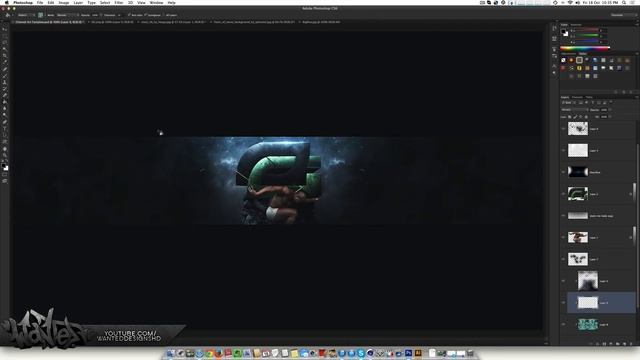The image size is (640, 360).
Task: Open the Layer menu
Action: tap(78, 2)
